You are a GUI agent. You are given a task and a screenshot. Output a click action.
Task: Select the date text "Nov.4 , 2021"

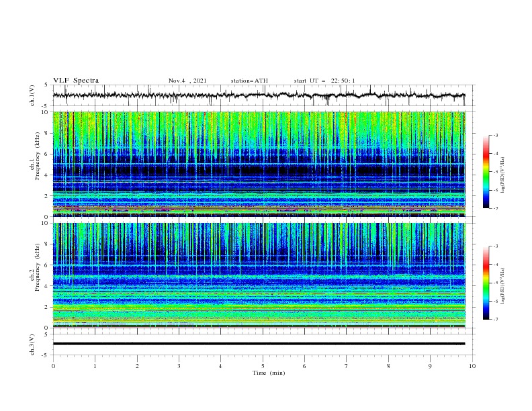click(x=187, y=81)
